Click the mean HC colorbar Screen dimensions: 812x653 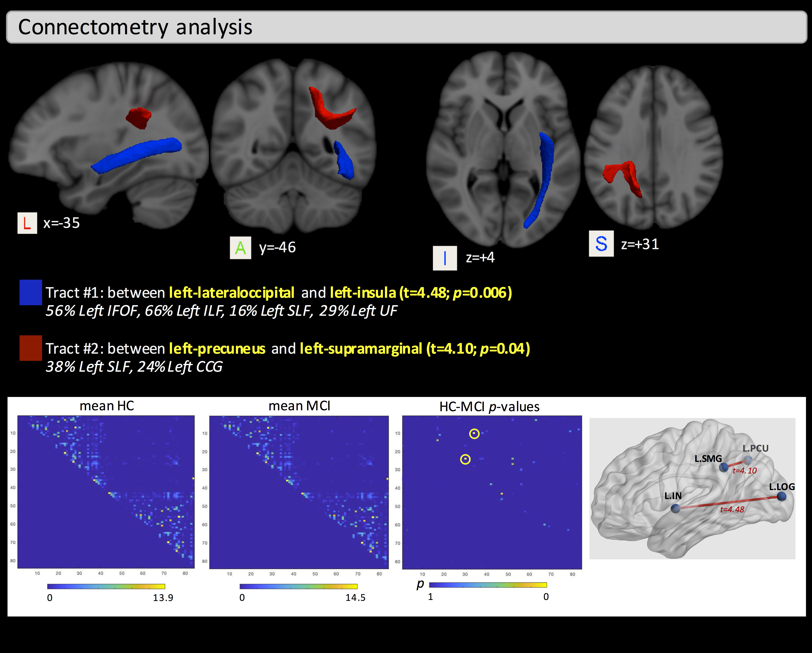(106, 586)
